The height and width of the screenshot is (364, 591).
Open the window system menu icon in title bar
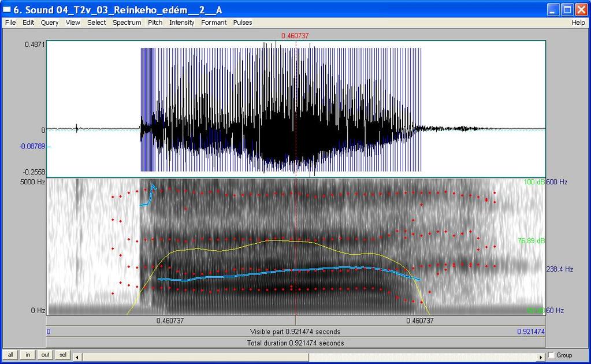coord(7,9)
